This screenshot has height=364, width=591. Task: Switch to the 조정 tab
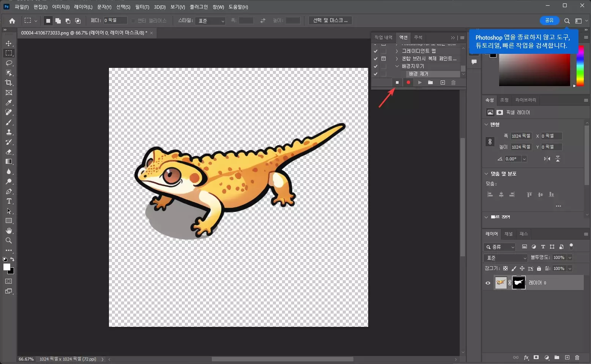(x=504, y=100)
